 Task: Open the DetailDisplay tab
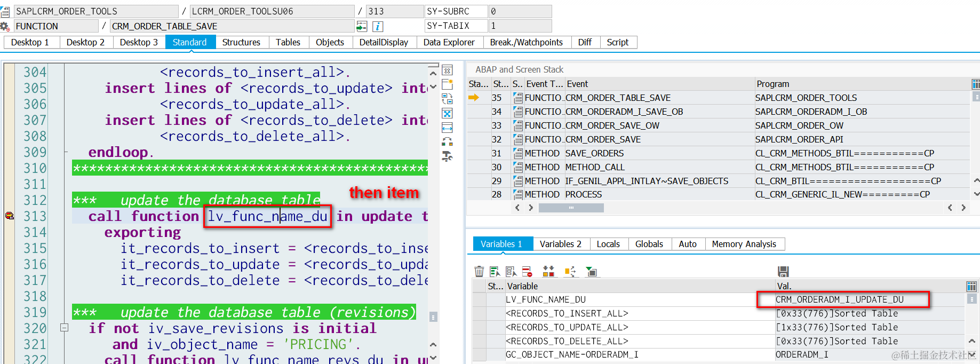tap(384, 42)
